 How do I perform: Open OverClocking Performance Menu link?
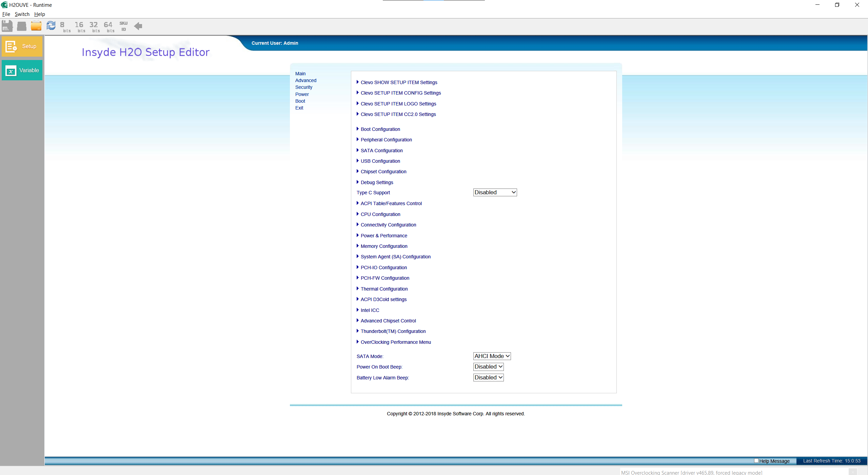tap(395, 342)
